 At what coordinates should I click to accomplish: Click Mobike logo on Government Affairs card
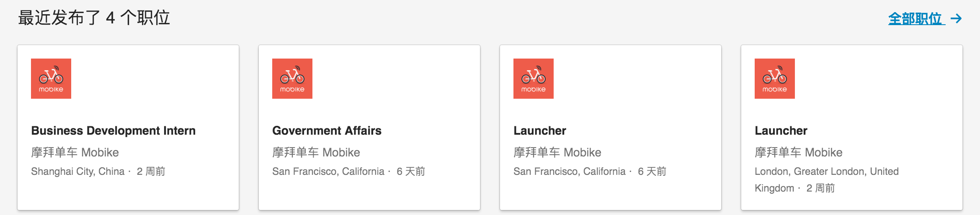coord(292,79)
